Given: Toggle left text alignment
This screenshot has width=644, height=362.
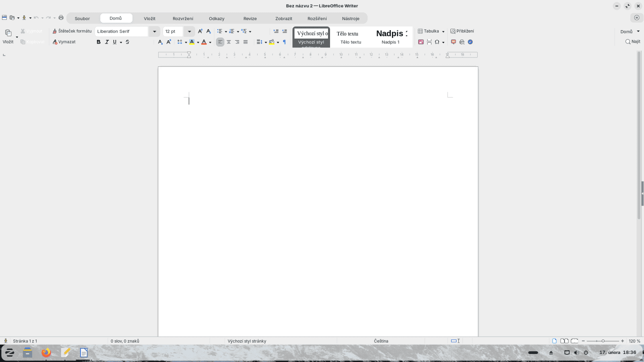Looking at the screenshot, I should click(x=220, y=42).
